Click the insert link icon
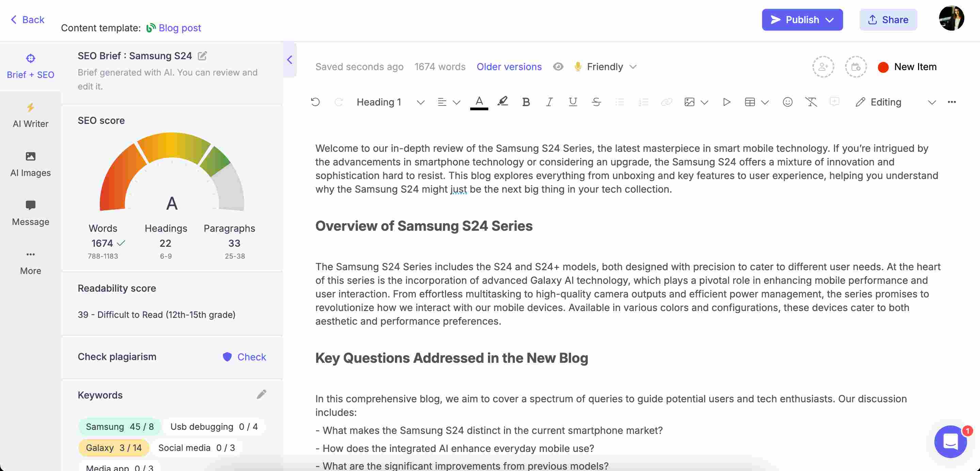 click(x=666, y=102)
